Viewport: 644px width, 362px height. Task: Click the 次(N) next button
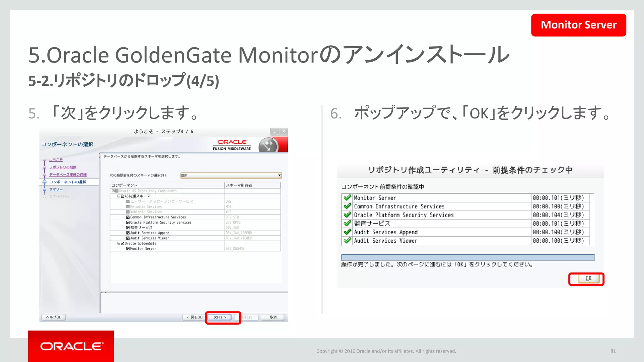(220, 317)
